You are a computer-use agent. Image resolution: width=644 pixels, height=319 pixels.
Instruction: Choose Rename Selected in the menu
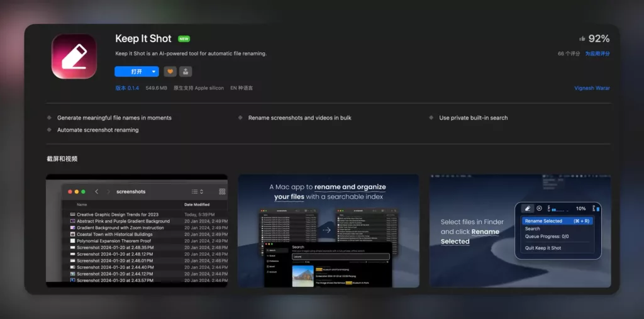(x=557, y=221)
